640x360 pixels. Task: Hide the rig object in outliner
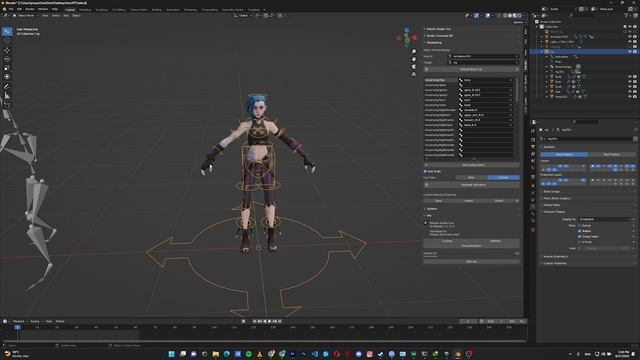tap(630, 52)
